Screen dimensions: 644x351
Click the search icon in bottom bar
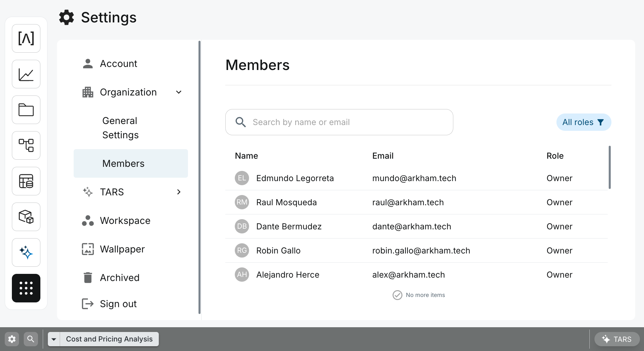coord(31,339)
